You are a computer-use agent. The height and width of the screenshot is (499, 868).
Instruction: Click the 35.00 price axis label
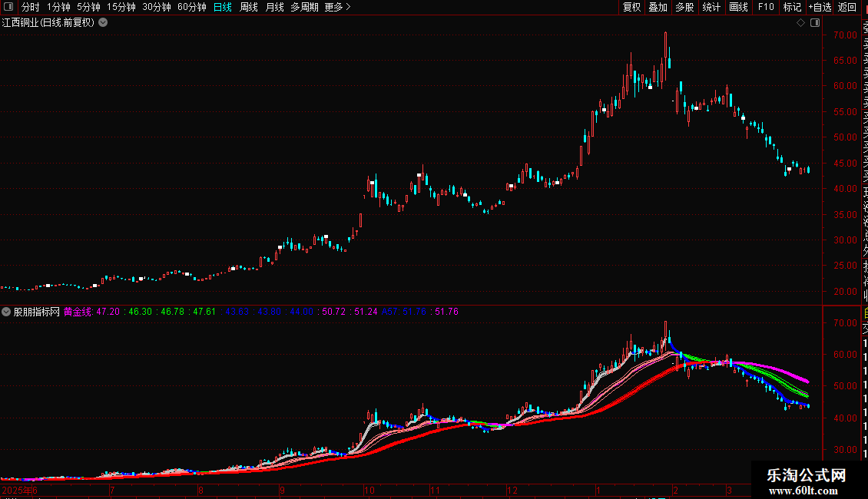845,215
